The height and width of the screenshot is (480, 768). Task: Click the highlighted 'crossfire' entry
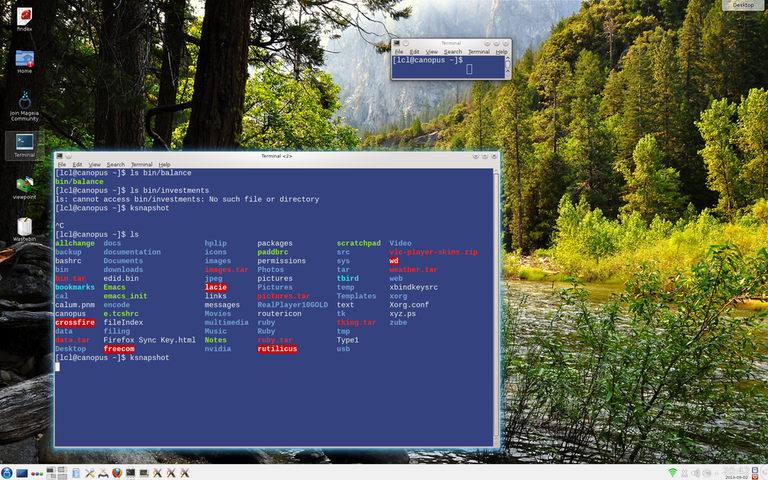click(x=75, y=323)
